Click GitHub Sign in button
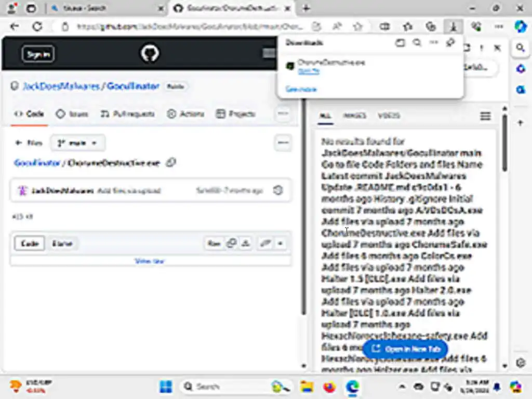This screenshot has height=399, width=532. [x=38, y=54]
